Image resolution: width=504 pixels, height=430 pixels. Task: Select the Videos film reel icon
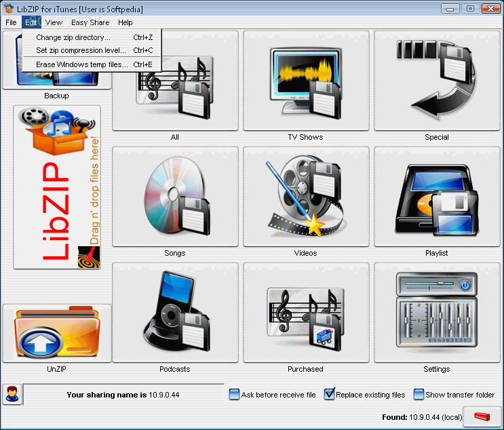[306, 197]
